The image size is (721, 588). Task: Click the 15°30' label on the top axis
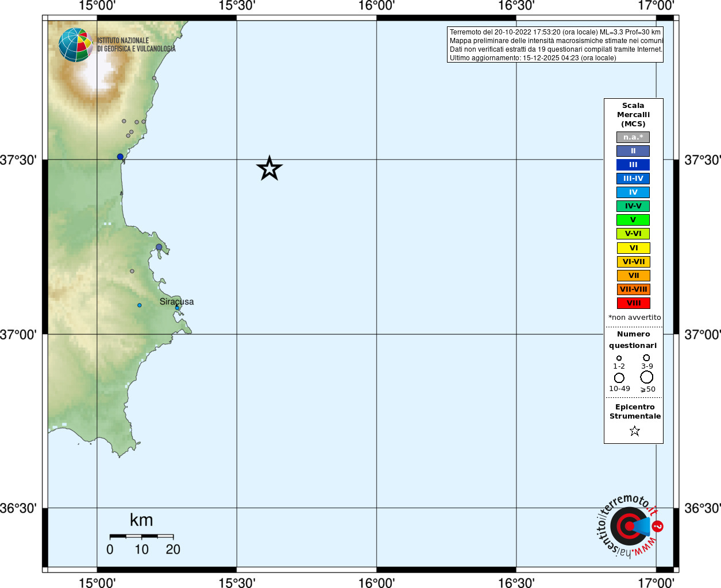[x=237, y=6]
